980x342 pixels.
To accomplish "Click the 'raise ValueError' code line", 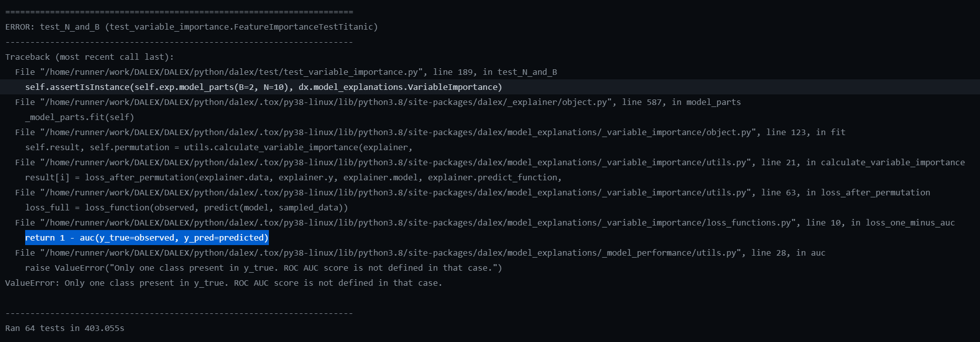I will [x=264, y=268].
